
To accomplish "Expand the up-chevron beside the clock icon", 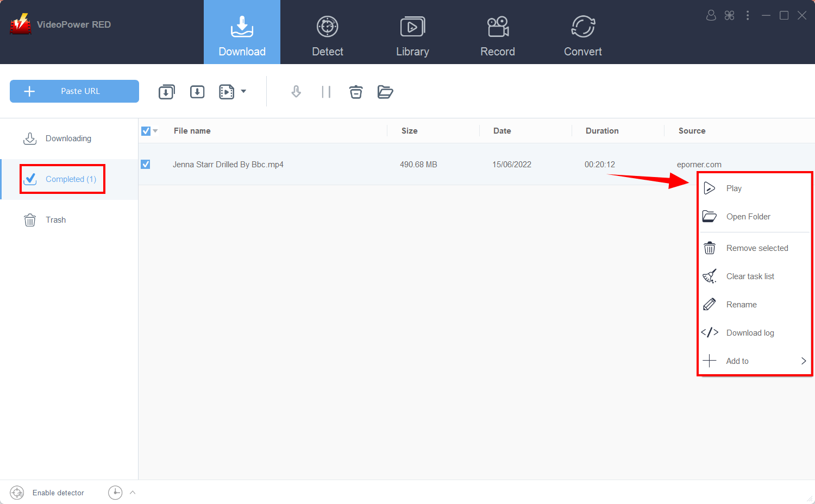I will point(133,493).
